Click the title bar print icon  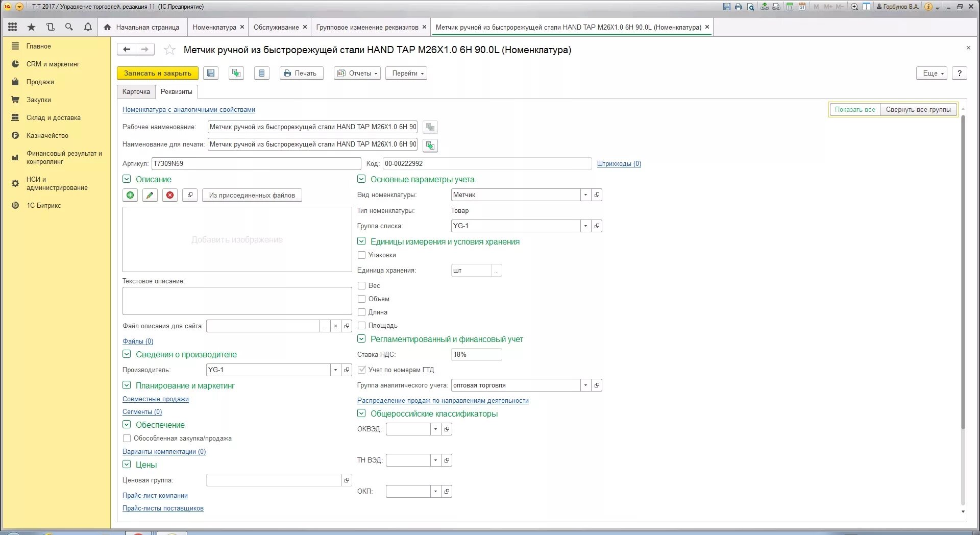739,7
